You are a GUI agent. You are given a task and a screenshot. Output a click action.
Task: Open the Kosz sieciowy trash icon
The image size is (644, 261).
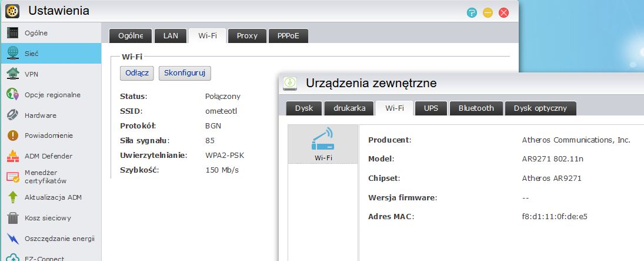coord(13,218)
